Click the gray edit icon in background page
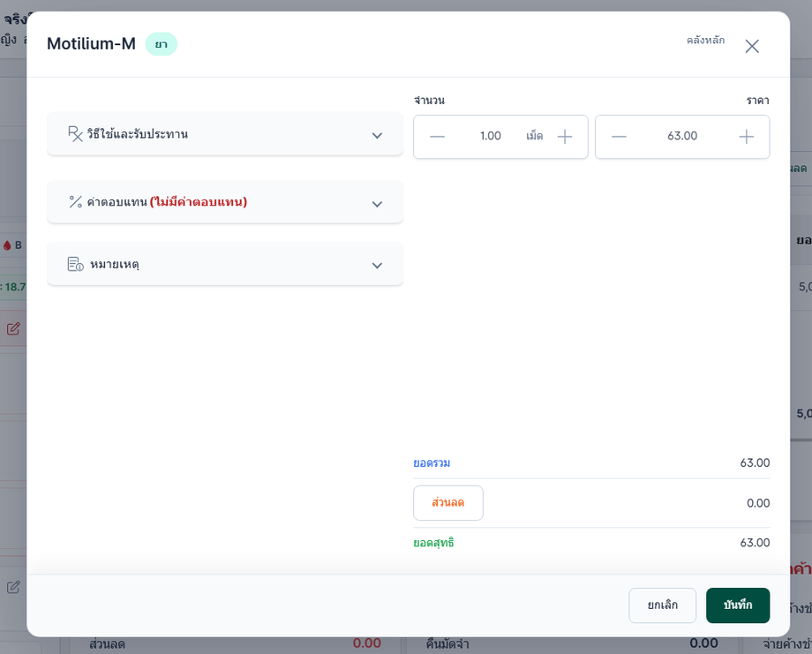This screenshot has width=812, height=654. point(13,587)
